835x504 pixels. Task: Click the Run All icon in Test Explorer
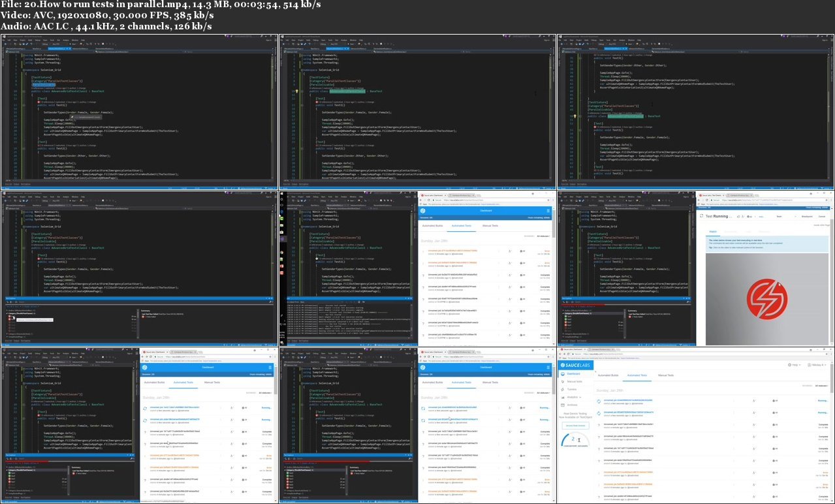[x=7, y=459]
